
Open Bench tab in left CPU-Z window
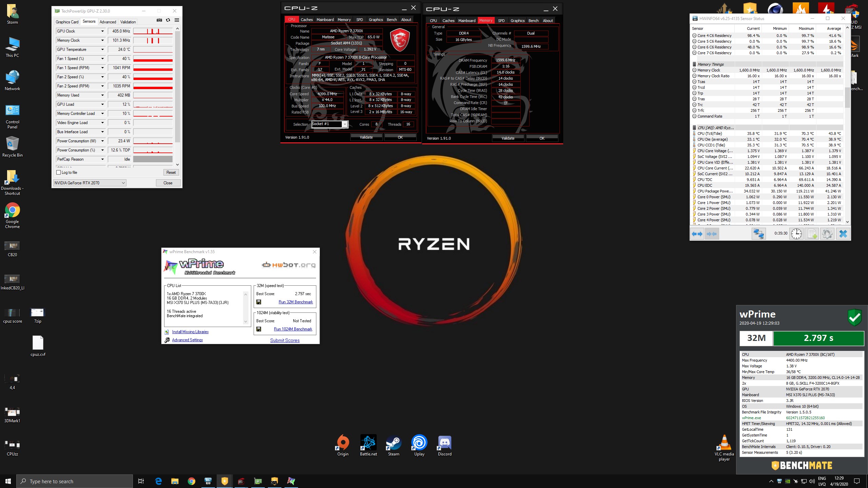[392, 20]
